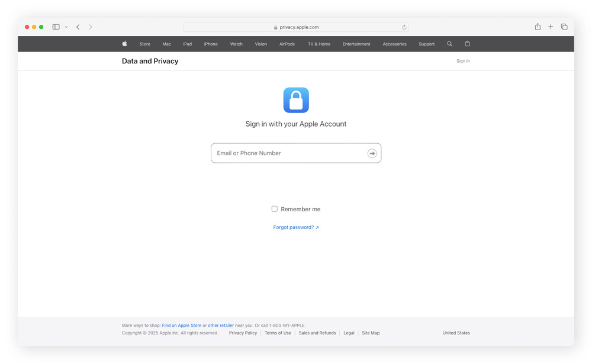Click the privacy.apple.com address bar

point(296,27)
